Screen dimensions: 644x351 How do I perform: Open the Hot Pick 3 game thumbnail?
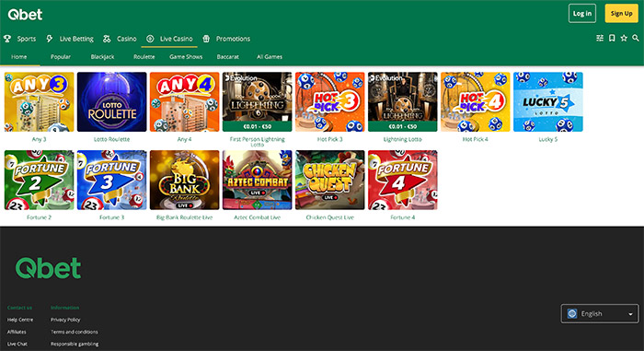coord(329,102)
